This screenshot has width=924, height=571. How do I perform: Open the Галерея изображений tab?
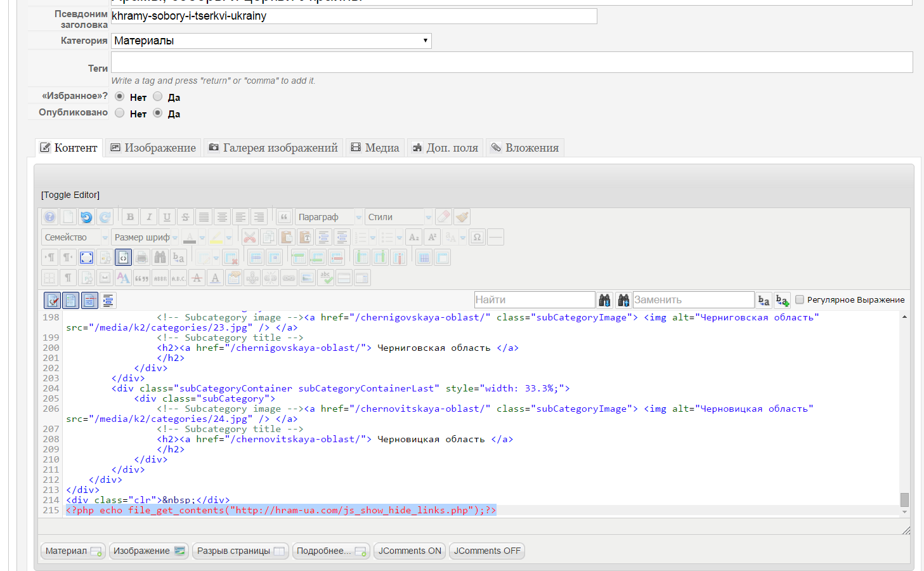pyautogui.click(x=273, y=148)
